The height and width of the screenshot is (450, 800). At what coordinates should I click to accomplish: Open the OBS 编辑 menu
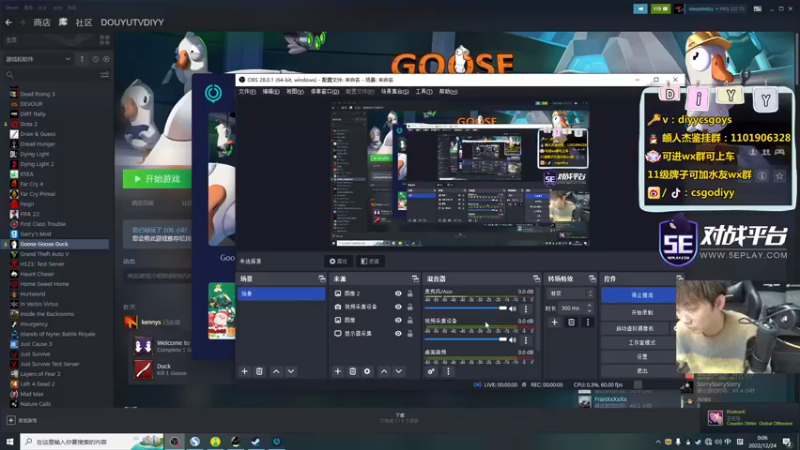[271, 92]
